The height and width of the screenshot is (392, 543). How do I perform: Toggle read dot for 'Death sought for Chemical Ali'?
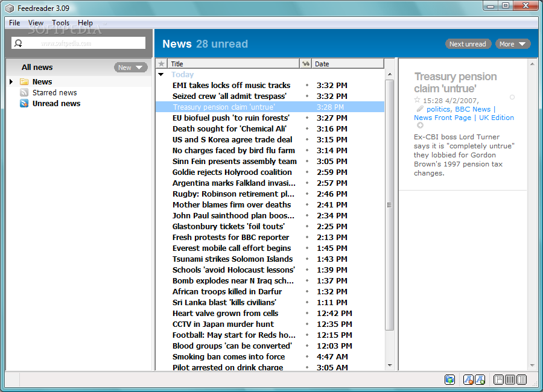click(x=307, y=128)
